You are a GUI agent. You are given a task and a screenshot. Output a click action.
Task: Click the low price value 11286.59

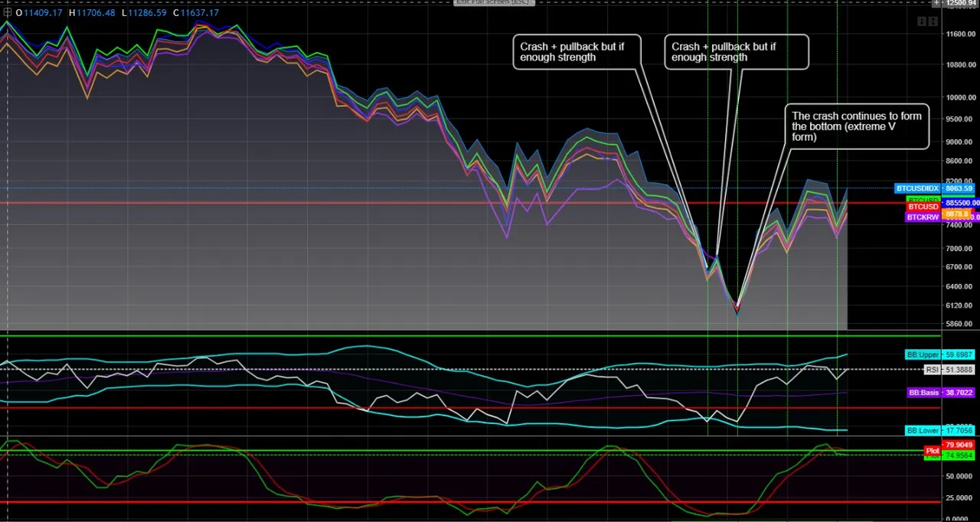point(147,13)
